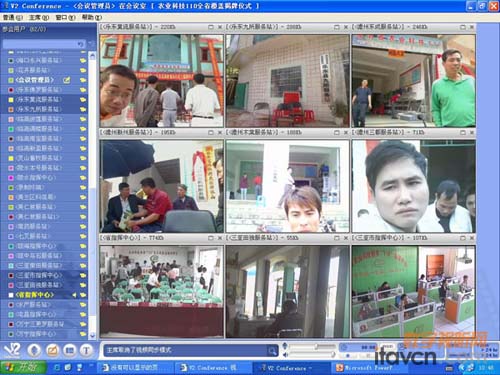Click the first round icon beside V2 logo

34,350
